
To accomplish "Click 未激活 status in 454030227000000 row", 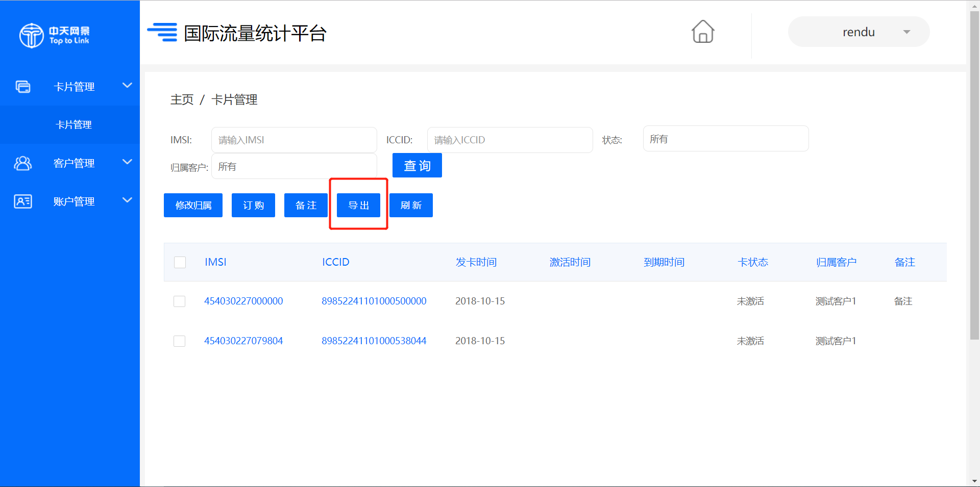I will pyautogui.click(x=750, y=301).
